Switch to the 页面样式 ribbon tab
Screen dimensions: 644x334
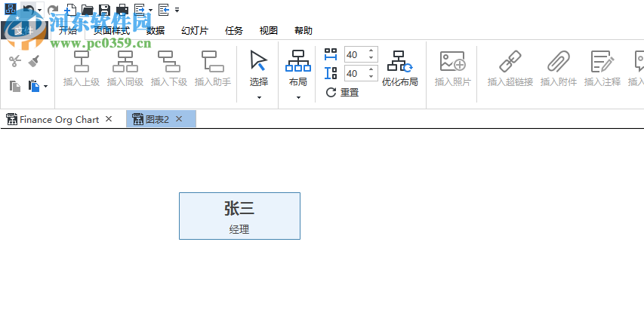click(x=112, y=30)
